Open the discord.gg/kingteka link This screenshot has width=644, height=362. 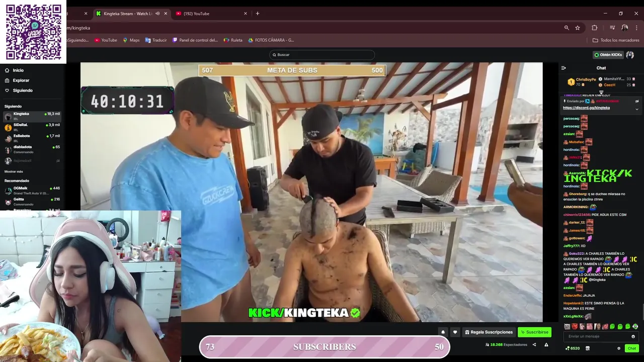point(586,108)
